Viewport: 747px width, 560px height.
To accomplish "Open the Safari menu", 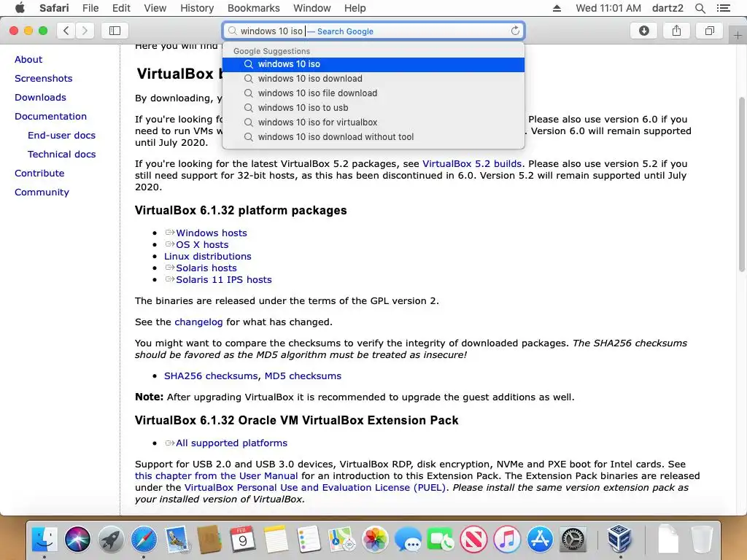I will 54,8.
